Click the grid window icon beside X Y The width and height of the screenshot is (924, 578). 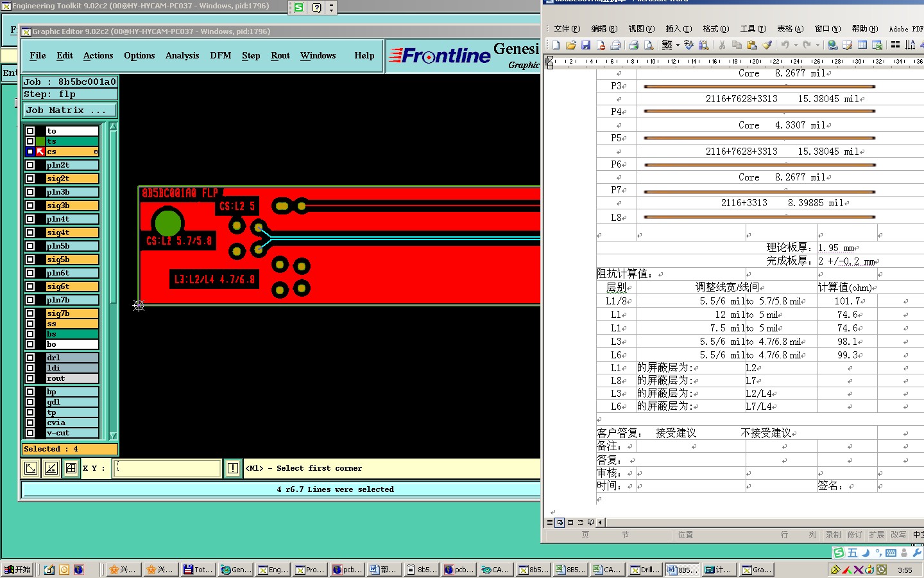coord(71,468)
